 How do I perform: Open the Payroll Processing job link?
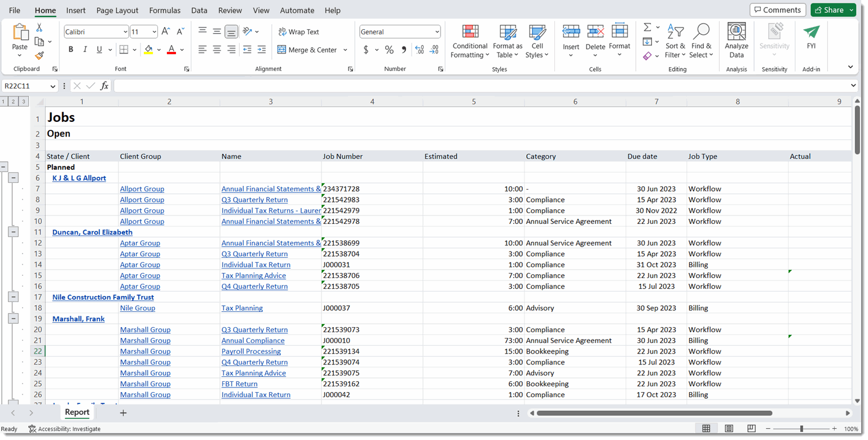[x=251, y=351]
